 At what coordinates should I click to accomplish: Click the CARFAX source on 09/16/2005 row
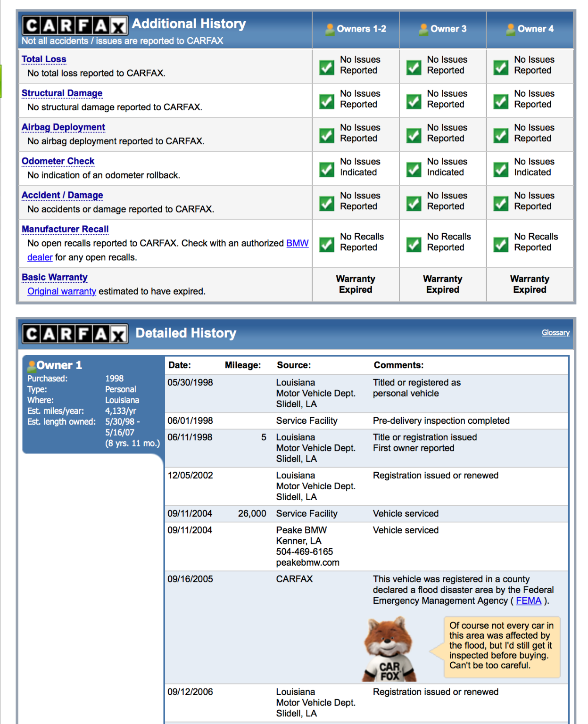[x=294, y=579]
